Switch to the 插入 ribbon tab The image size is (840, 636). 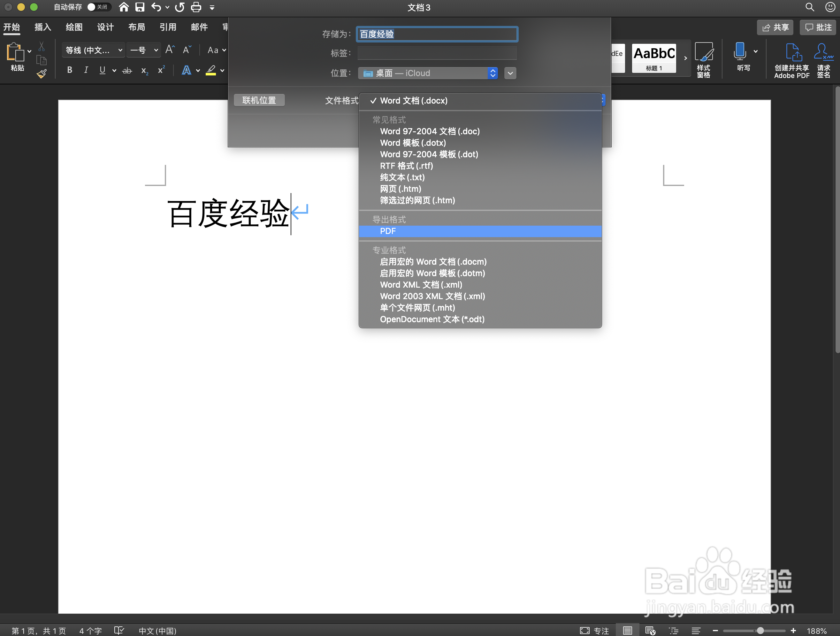point(42,27)
